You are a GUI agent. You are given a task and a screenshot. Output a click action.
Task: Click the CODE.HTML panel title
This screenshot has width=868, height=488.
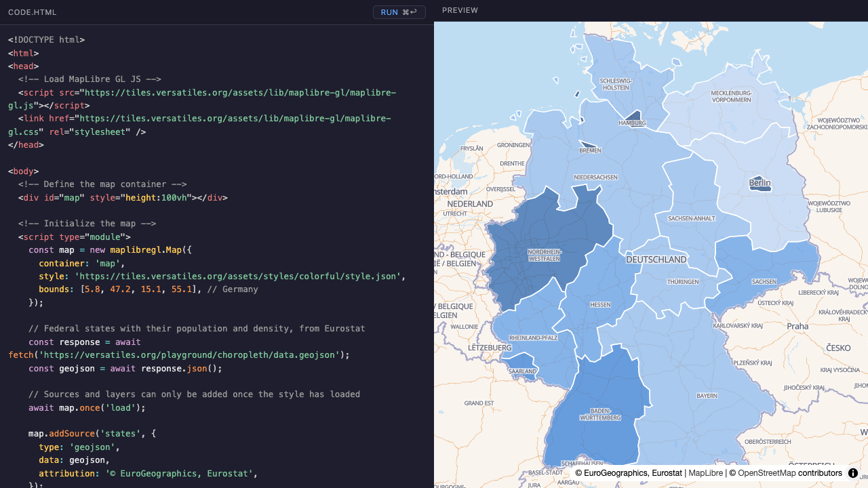coord(33,12)
